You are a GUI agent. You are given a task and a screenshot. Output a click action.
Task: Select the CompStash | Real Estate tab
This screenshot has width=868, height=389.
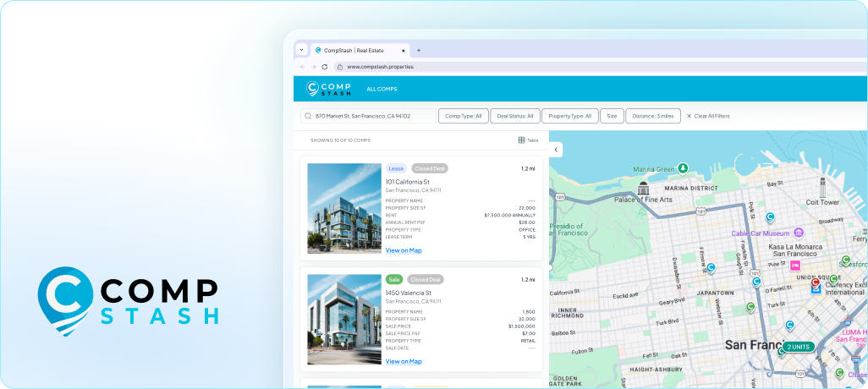tap(360, 51)
